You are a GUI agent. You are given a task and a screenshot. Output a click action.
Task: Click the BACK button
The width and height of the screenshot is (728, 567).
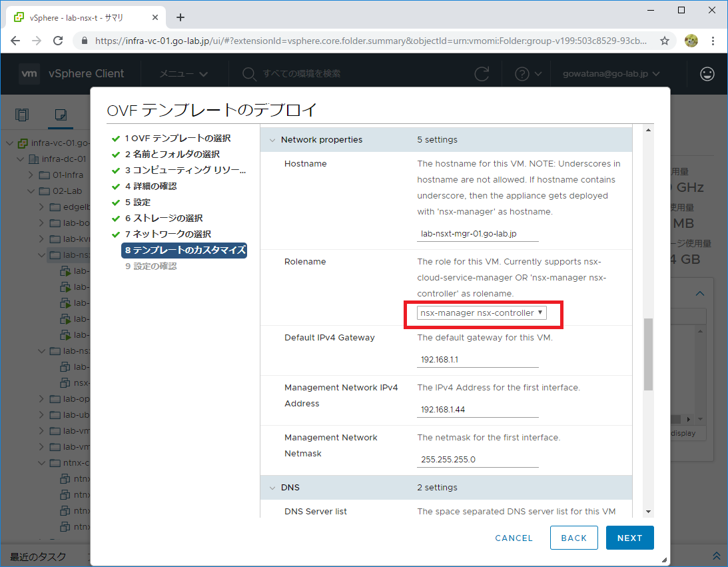pos(574,538)
